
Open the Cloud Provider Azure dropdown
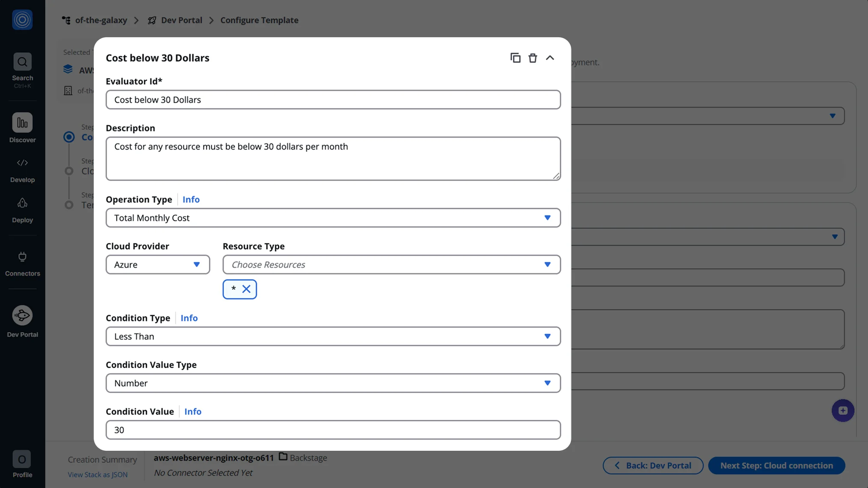point(158,265)
